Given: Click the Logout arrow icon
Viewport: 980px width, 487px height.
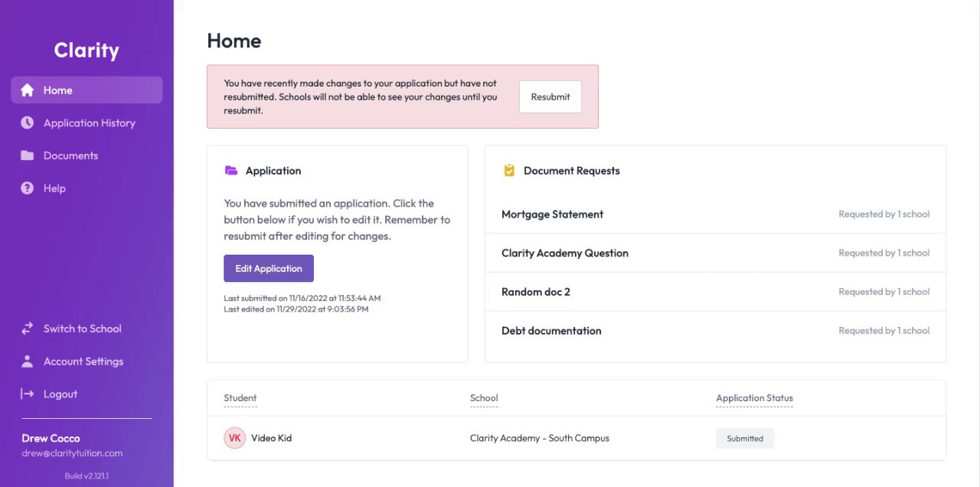Looking at the screenshot, I should click(x=28, y=394).
